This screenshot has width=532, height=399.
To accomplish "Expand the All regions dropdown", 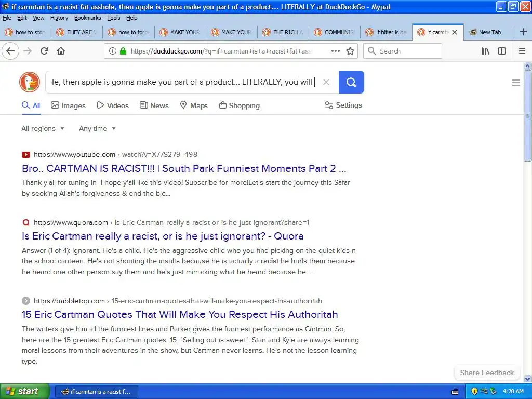I will tap(43, 129).
